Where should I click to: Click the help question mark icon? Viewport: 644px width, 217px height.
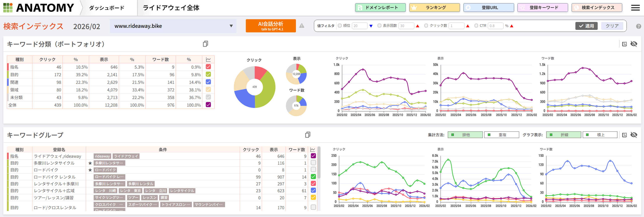(x=638, y=26)
